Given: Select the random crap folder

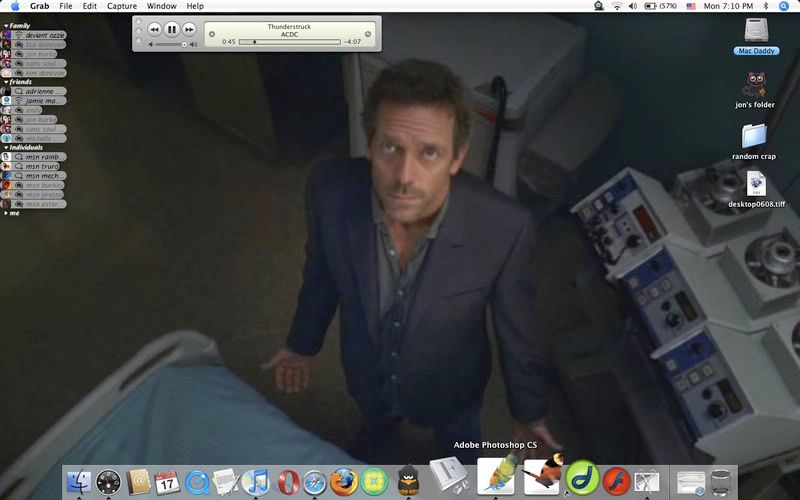Looking at the screenshot, I should (x=754, y=142).
